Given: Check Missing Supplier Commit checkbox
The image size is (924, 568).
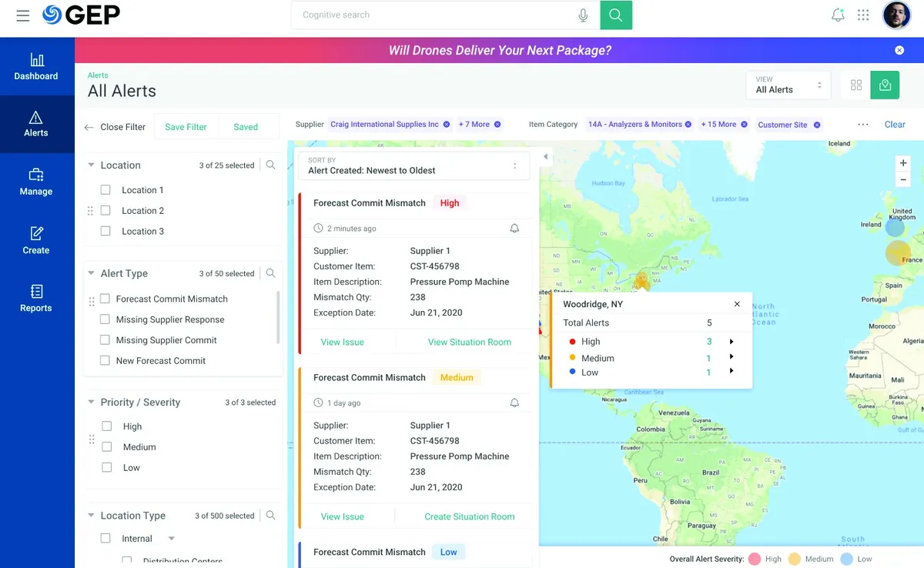Looking at the screenshot, I should point(105,340).
